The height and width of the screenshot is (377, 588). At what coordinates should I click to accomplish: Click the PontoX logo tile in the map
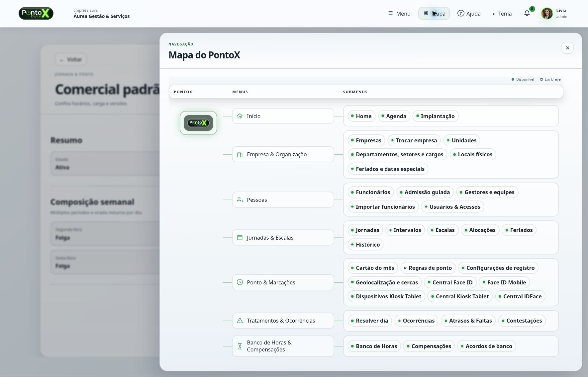pyautogui.click(x=198, y=123)
